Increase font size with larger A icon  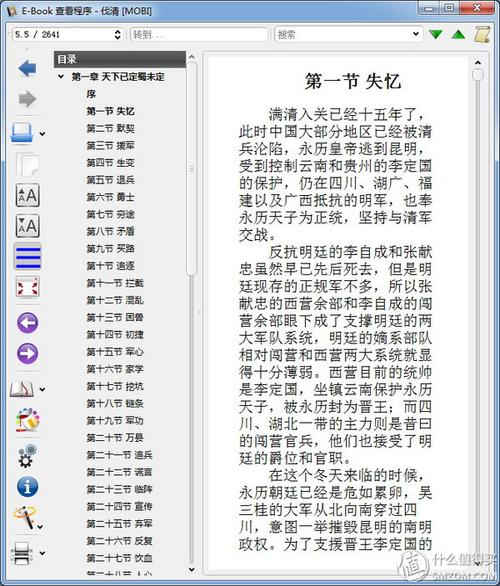[28, 195]
